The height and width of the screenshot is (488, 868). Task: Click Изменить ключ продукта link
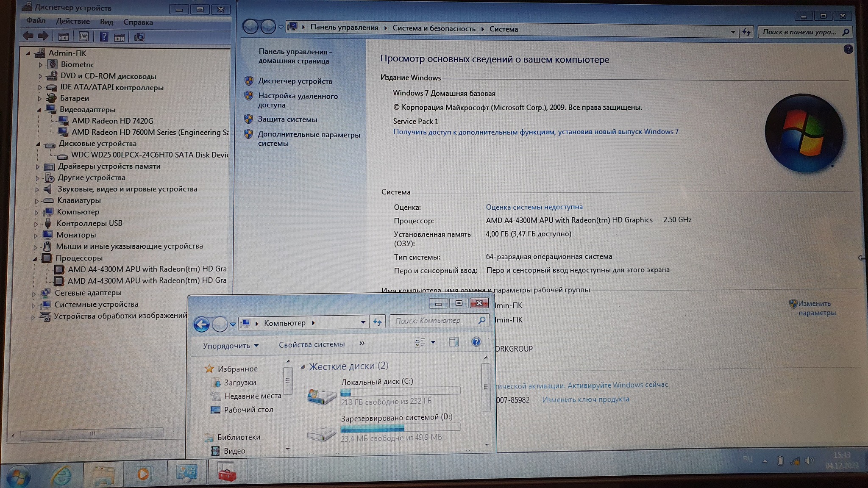[x=585, y=399]
